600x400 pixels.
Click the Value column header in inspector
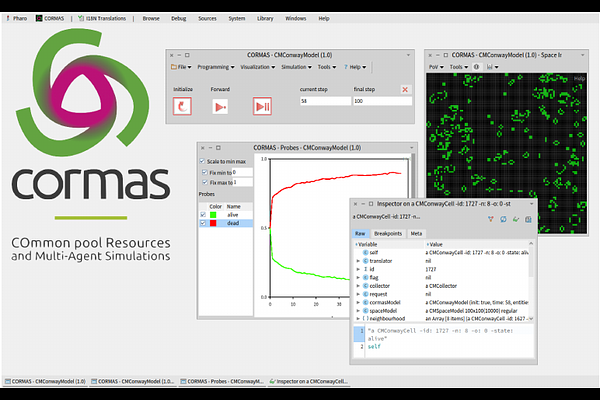pyautogui.click(x=476, y=244)
